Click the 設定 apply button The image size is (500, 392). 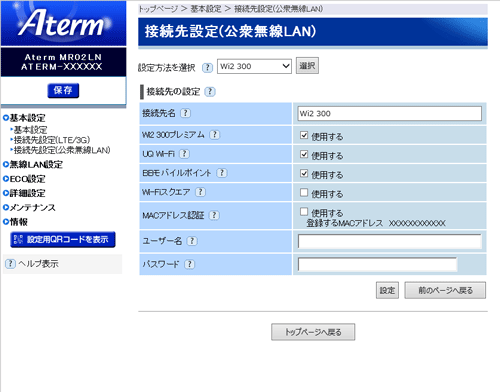point(387,290)
